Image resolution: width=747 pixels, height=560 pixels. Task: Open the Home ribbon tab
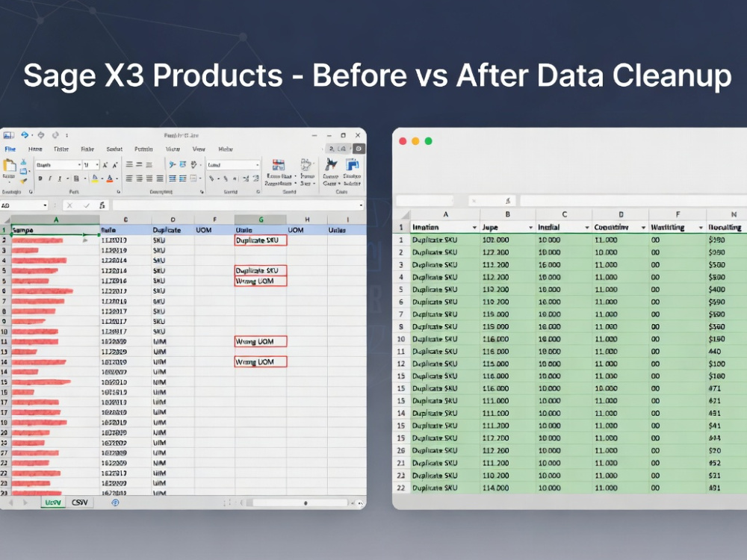point(35,149)
